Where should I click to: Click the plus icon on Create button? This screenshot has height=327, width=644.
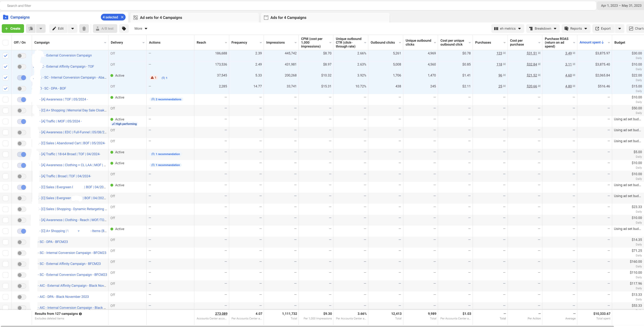7,28
